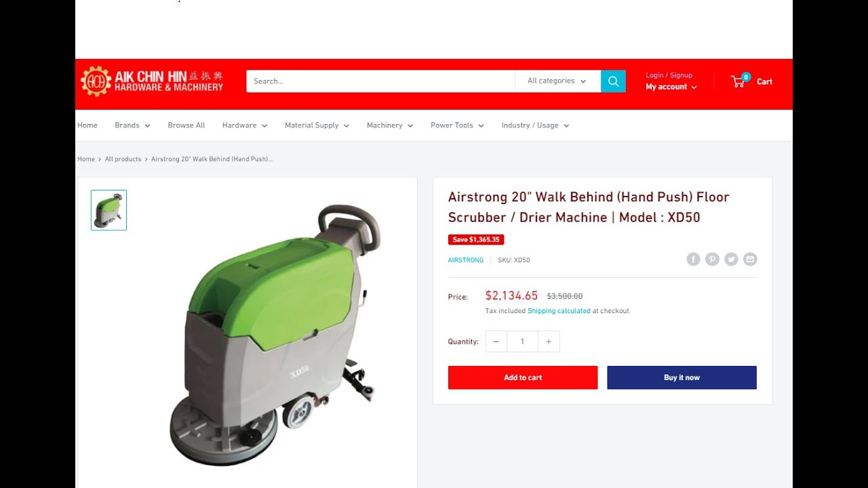Decrease quantity with minus button
This screenshot has width=868, height=488.
tap(496, 342)
